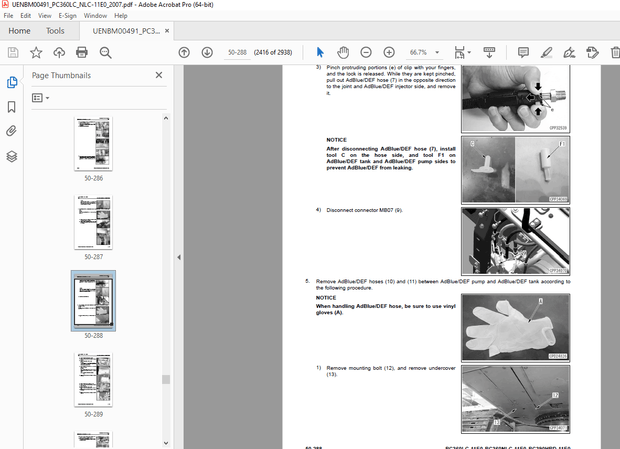The height and width of the screenshot is (449, 620).
Task: Open the fit page options icon
Action: pyautogui.click(x=459, y=53)
